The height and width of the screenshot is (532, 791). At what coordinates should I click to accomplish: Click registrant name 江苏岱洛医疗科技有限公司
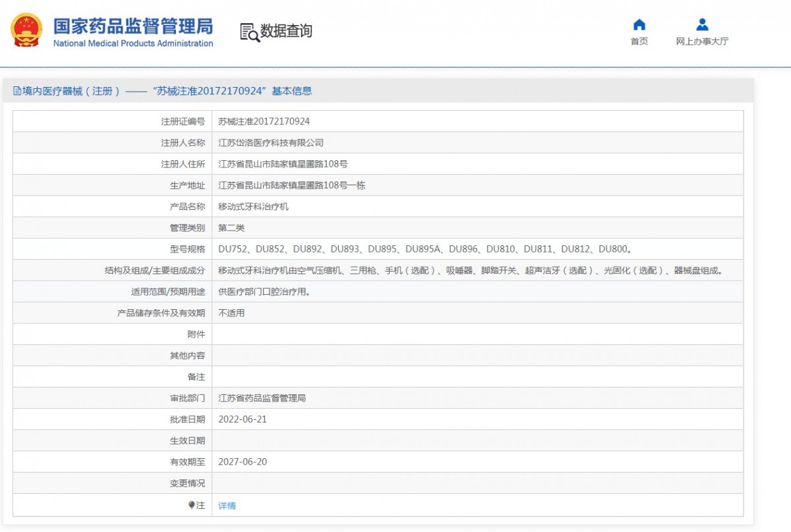[271, 142]
